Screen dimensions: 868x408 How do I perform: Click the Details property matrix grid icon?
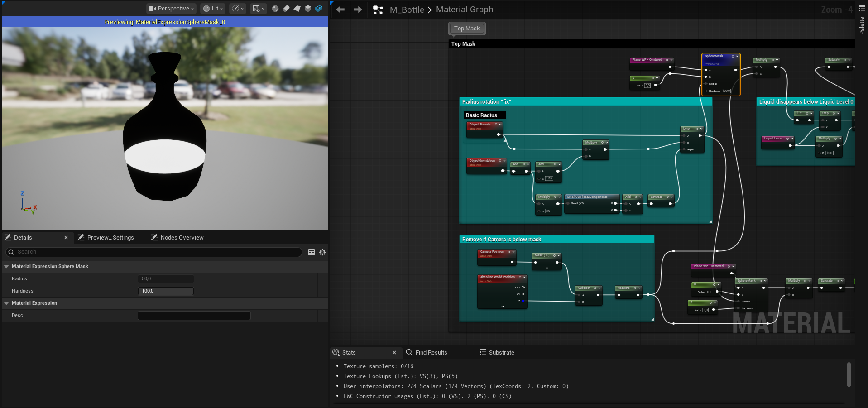312,252
